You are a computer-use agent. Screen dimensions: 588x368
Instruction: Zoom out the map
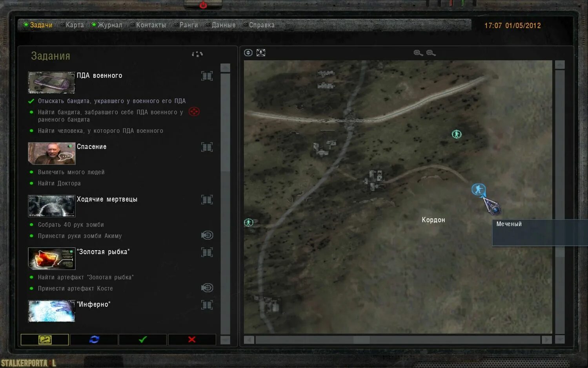coord(431,53)
